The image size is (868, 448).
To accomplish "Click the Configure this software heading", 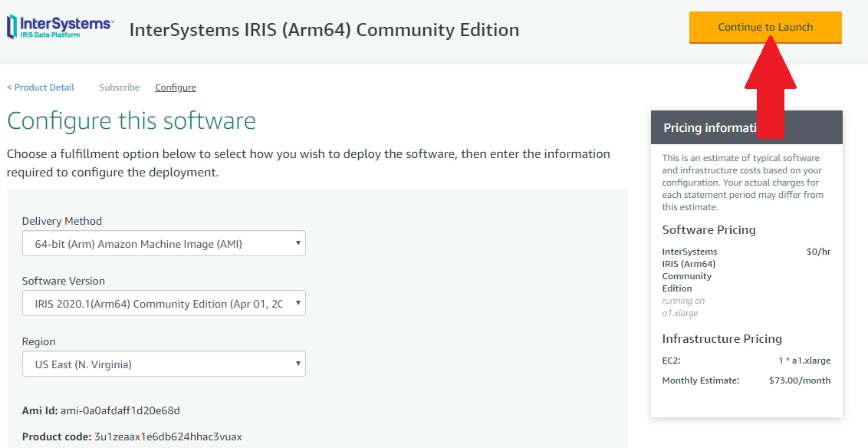I will [131, 120].
